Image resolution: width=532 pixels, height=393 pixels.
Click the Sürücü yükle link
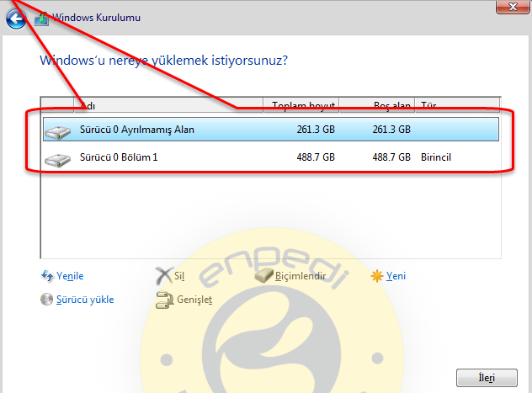coord(85,300)
